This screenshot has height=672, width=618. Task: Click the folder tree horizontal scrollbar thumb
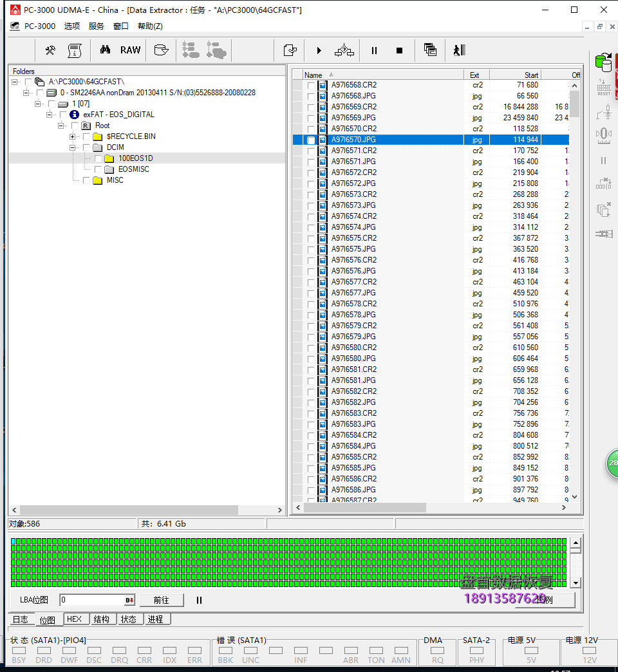(x=129, y=510)
